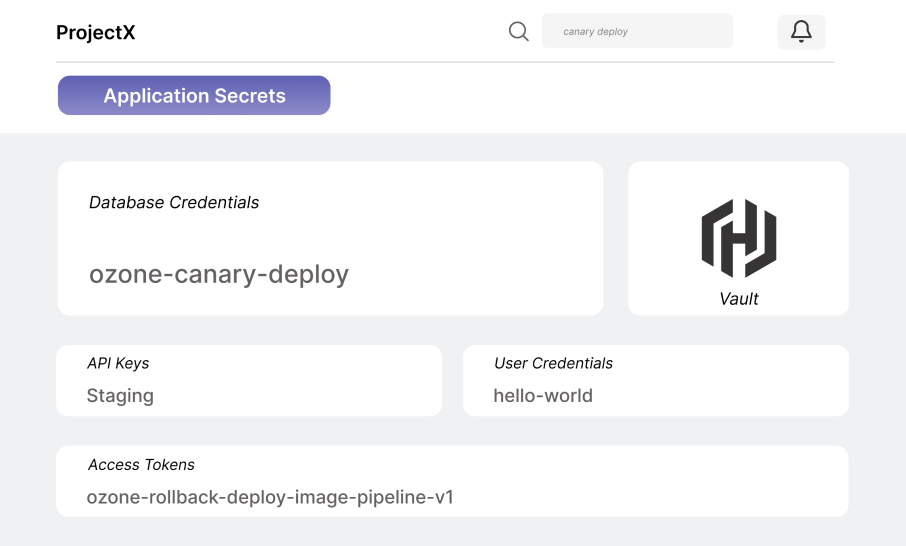
Task: Click the HashiCorp Vault logo
Action: pos(738,238)
